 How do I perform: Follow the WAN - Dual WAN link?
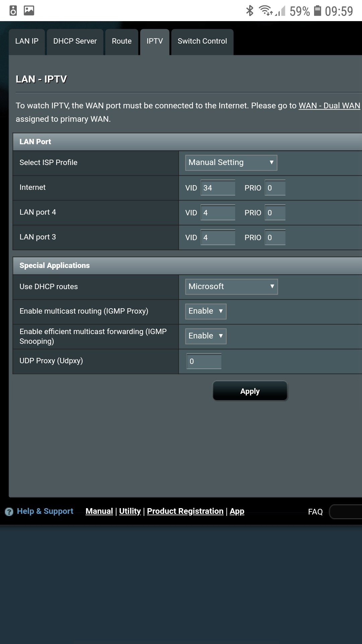[329, 106]
